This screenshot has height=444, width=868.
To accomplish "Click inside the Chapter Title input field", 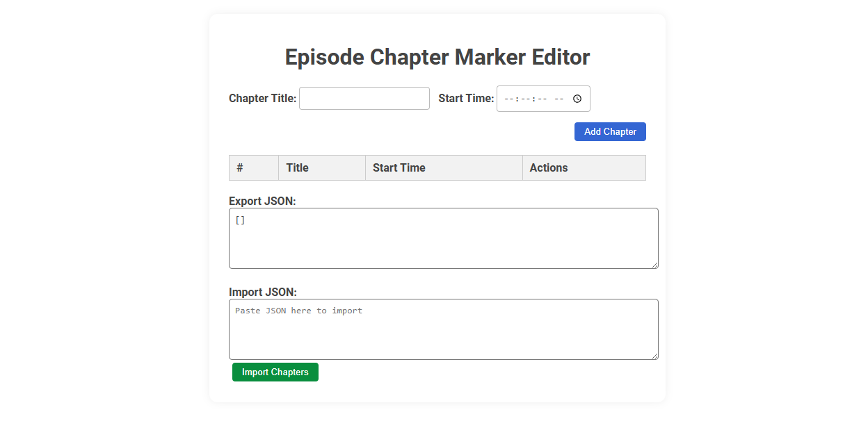I will pyautogui.click(x=364, y=98).
